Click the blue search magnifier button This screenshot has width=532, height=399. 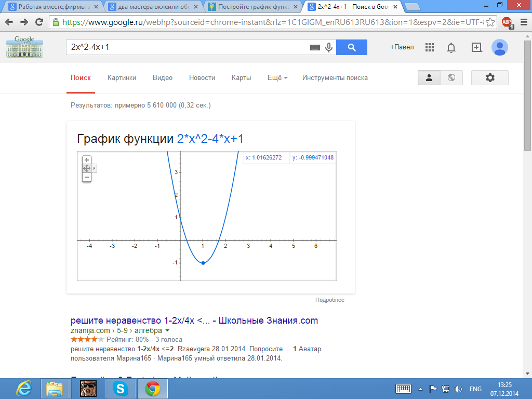352,47
